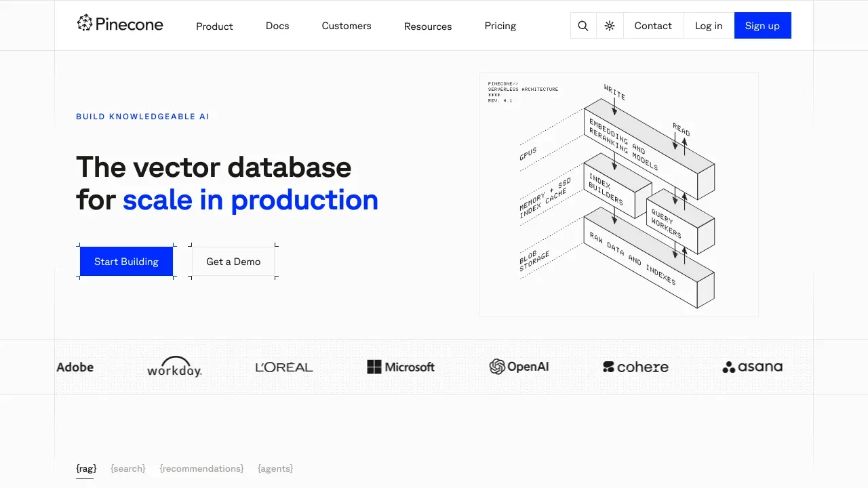
Task: Click the serverless architecture diagram
Action: 618,195
